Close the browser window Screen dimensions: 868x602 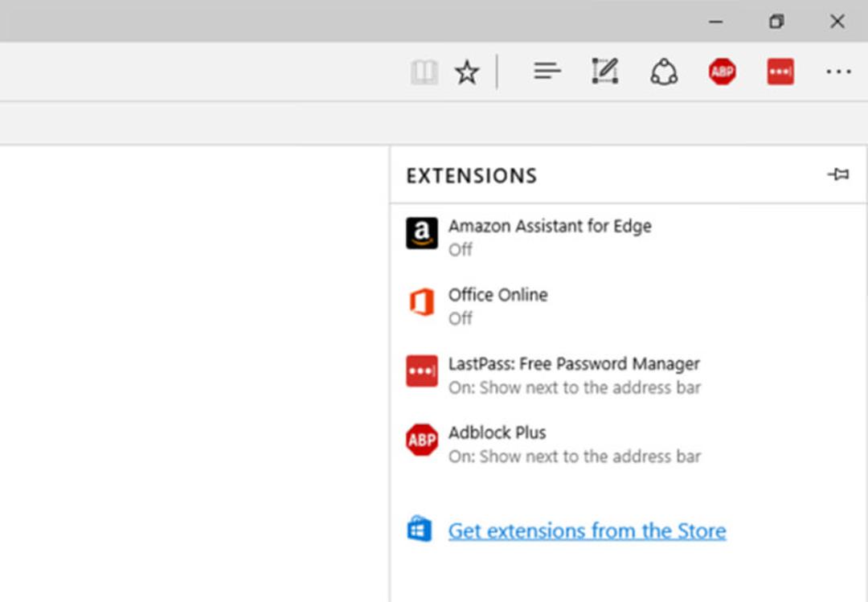(x=837, y=22)
